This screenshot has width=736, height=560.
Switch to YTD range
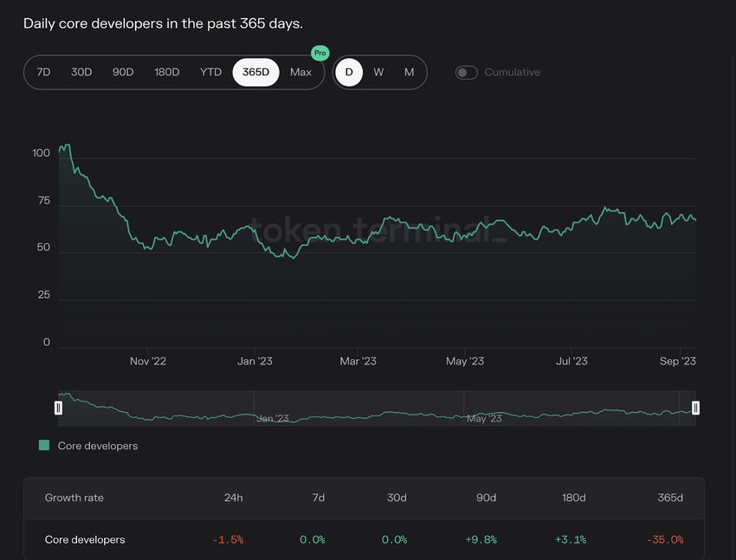(x=210, y=72)
